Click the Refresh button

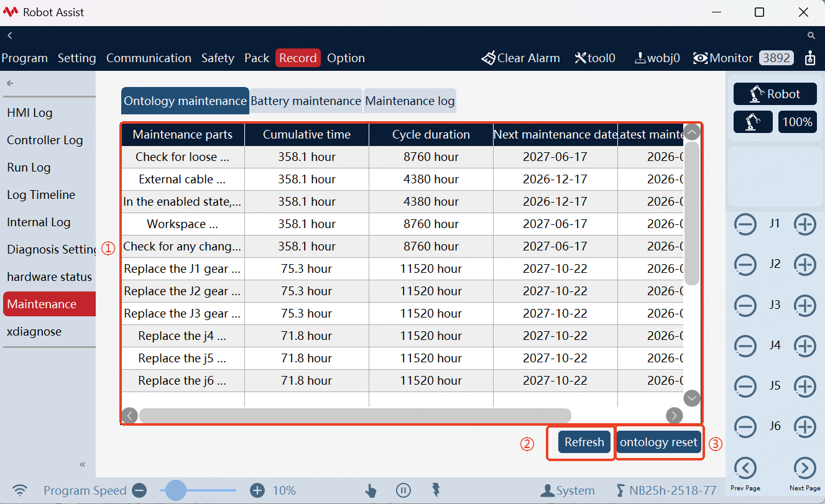(x=584, y=442)
